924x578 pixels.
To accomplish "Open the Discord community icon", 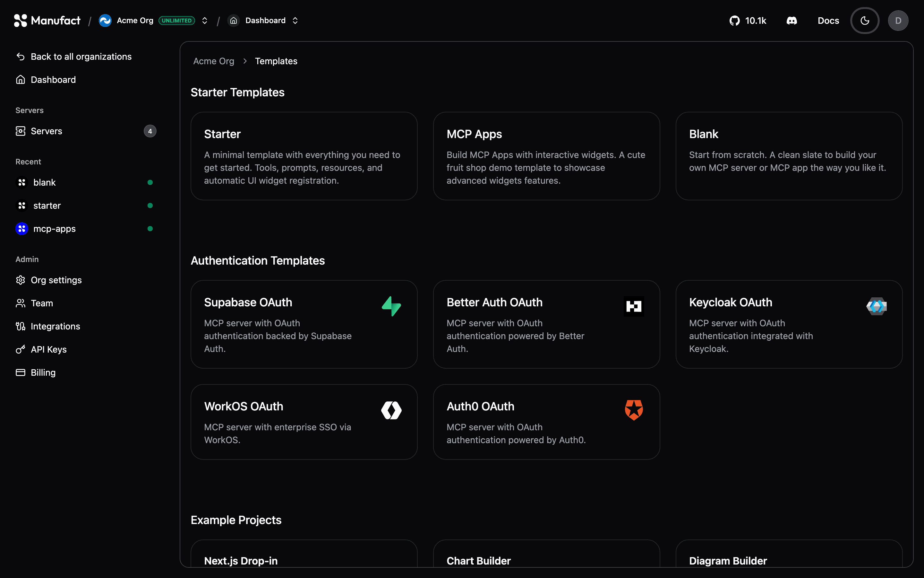I will (x=791, y=21).
